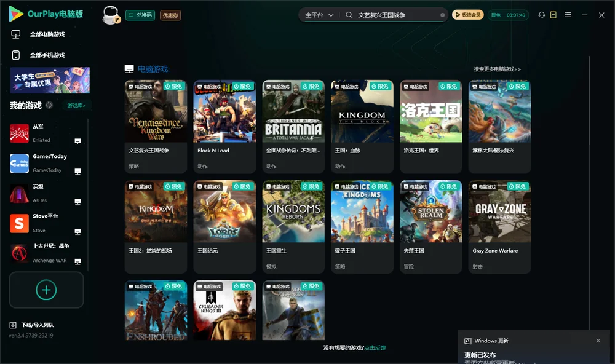The height and width of the screenshot is (364, 615).
Task: Open the 王国2：燃烧的战场 game card
Action: (156, 227)
